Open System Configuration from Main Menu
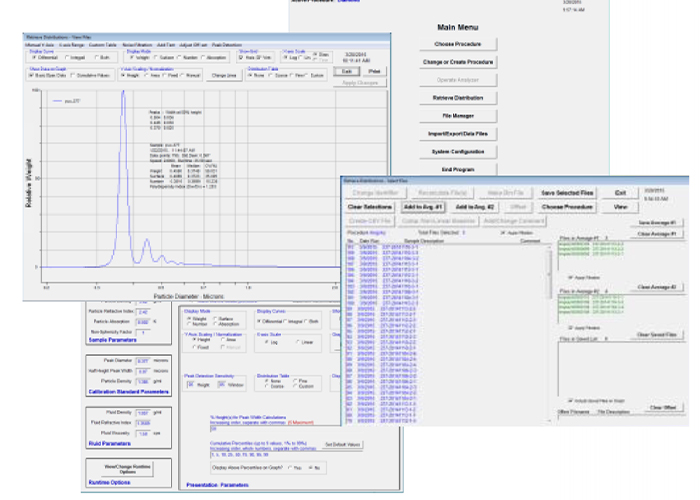700x500 pixels. 458,151
